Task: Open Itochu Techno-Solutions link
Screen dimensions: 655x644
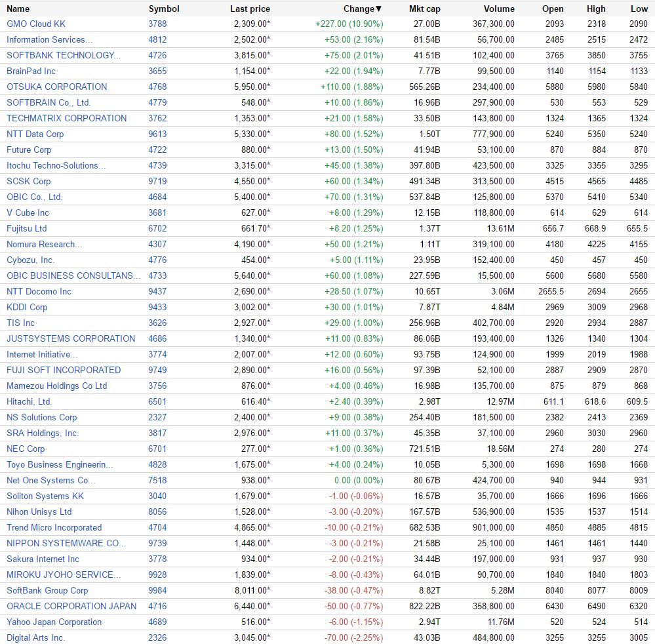Action: tap(56, 165)
